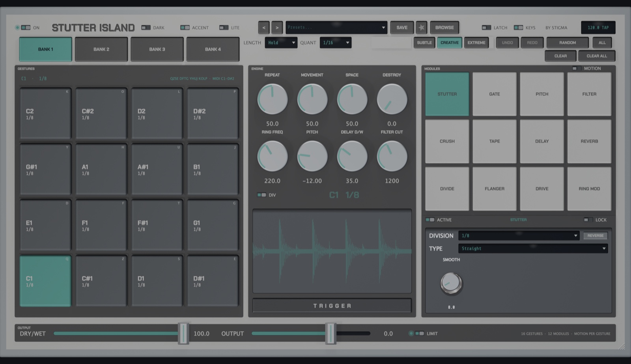Open the DIVISION dropdown
The width and height of the screenshot is (631, 364).
pyautogui.click(x=519, y=235)
